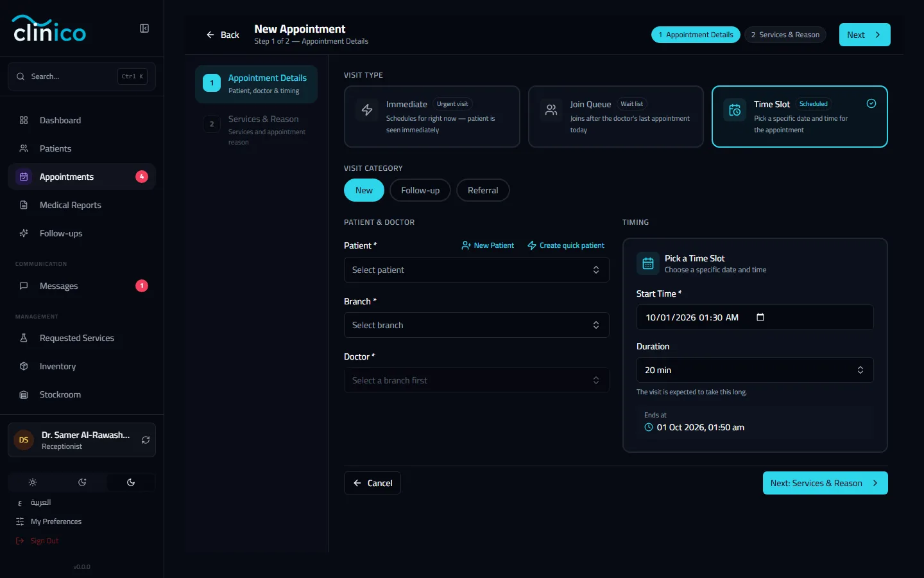Viewport: 924px width, 578px height.
Task: Click Next: Services & Reason button
Action: coord(825,483)
